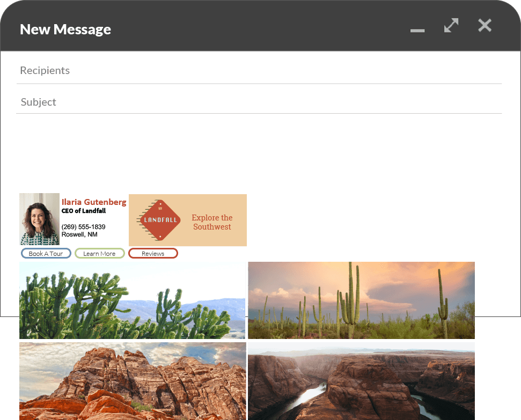Select the CEO of Landfall title text
Screen dimensions: 521x420
pos(83,211)
